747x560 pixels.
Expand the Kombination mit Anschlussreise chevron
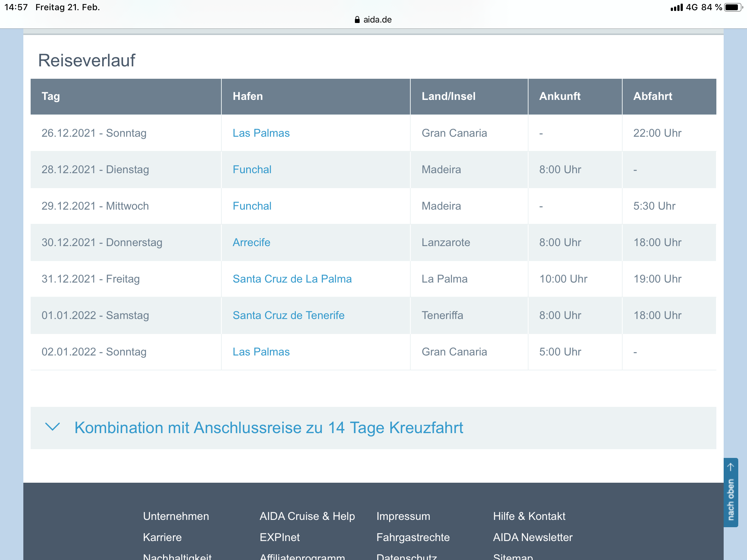coord(52,427)
